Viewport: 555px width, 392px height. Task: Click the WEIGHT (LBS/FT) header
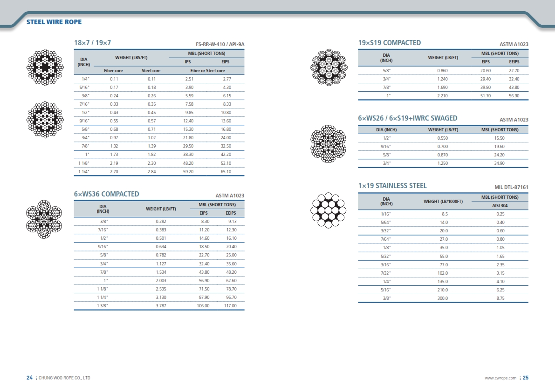[x=131, y=58]
